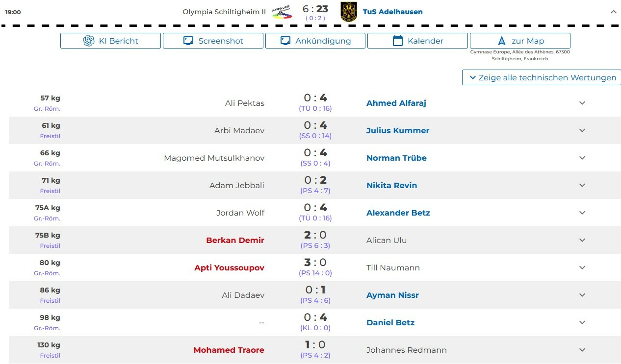The image size is (621, 364).
Task: Expand the 57 kg bout details
Action: (x=582, y=103)
